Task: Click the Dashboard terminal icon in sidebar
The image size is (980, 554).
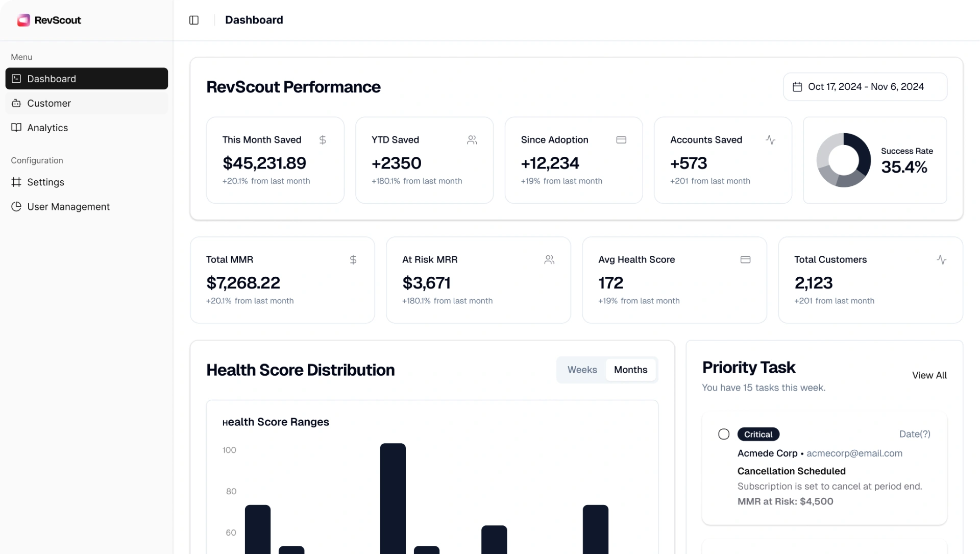Action: point(16,79)
